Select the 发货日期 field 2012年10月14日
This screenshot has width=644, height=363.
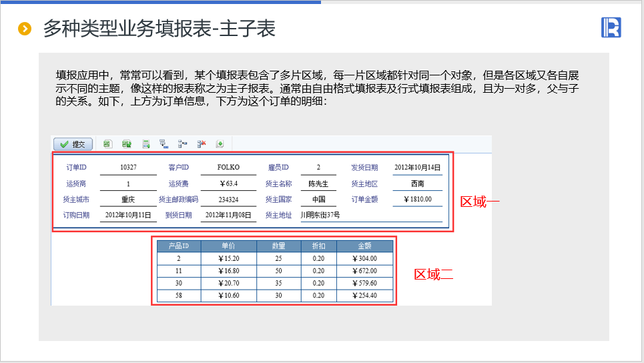417,167
